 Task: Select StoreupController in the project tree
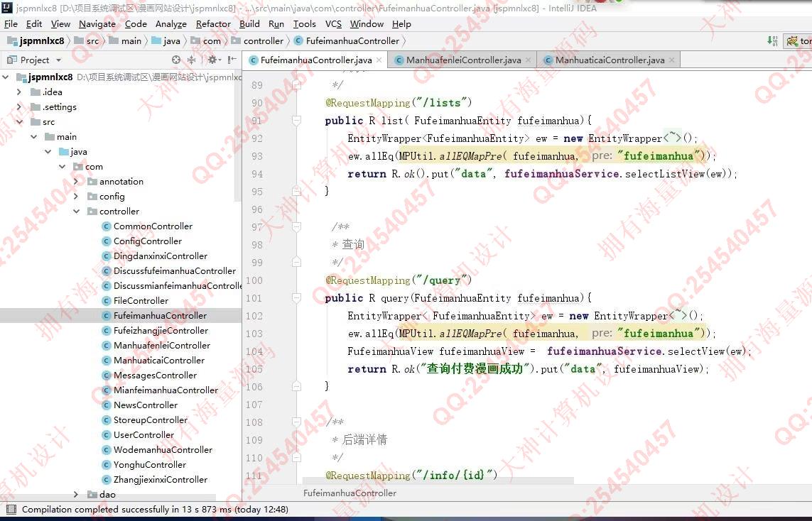coord(151,420)
